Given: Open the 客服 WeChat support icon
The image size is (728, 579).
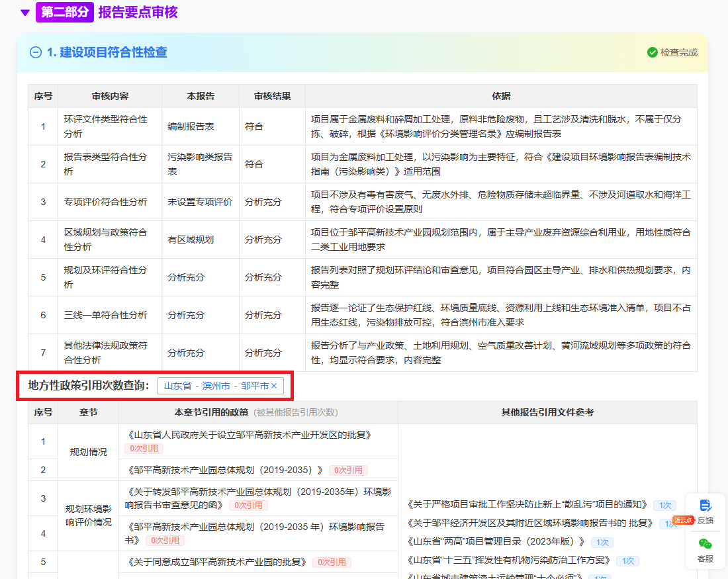Looking at the screenshot, I should click(x=705, y=544).
